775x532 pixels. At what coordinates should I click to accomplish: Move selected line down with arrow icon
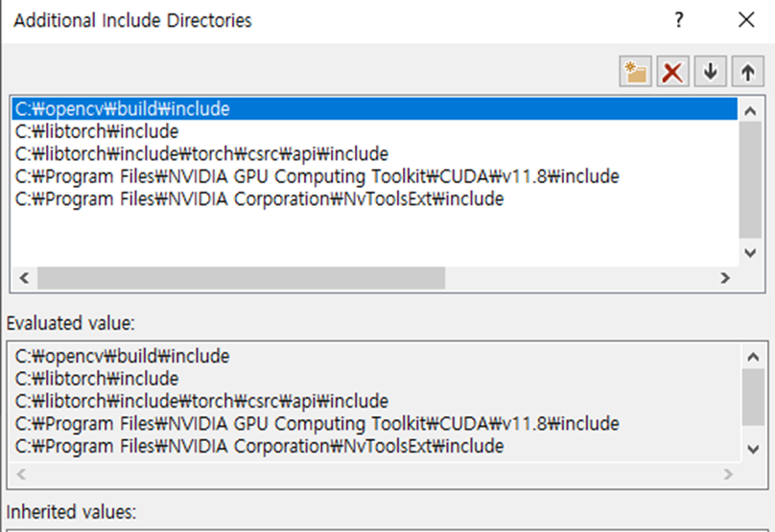pos(710,72)
